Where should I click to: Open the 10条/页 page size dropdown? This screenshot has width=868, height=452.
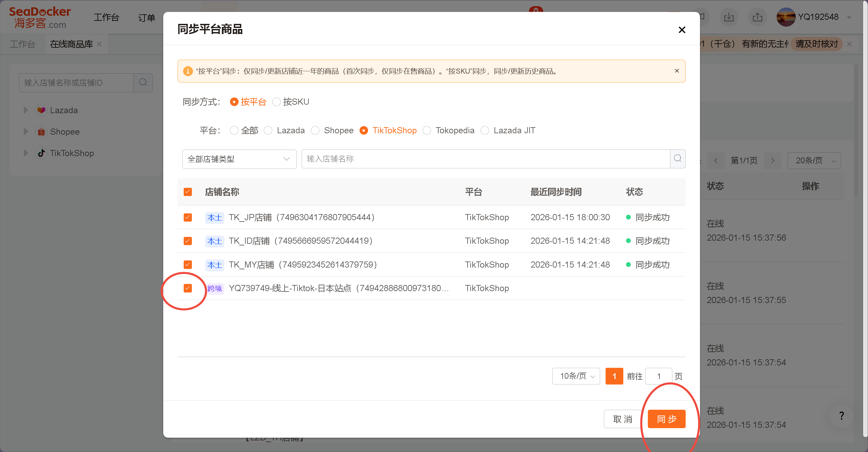pyautogui.click(x=576, y=376)
